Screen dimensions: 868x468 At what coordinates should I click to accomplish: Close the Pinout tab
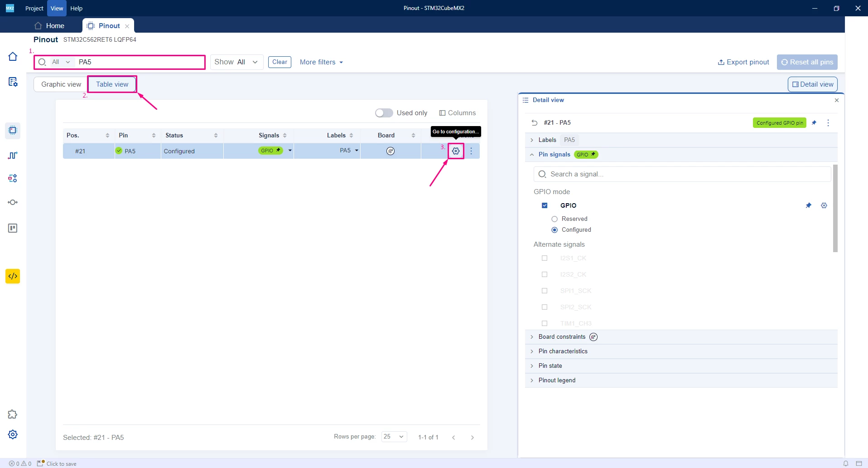[x=127, y=26]
